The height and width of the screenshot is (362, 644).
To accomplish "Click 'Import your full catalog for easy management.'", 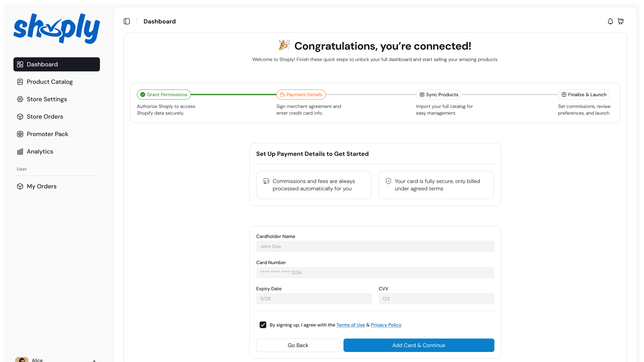I will point(444,110).
